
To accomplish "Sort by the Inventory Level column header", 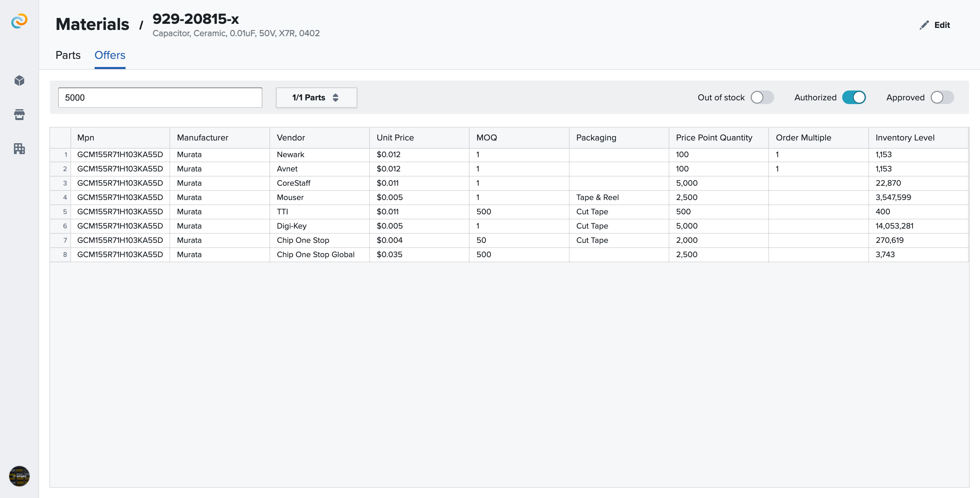I will (x=905, y=138).
